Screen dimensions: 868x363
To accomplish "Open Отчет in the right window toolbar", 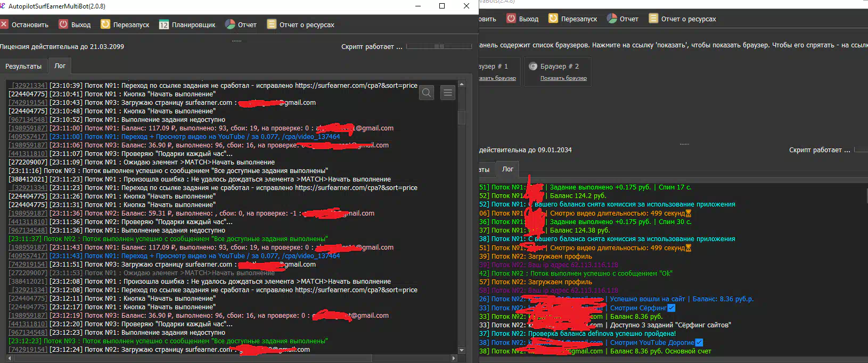I will (x=623, y=19).
